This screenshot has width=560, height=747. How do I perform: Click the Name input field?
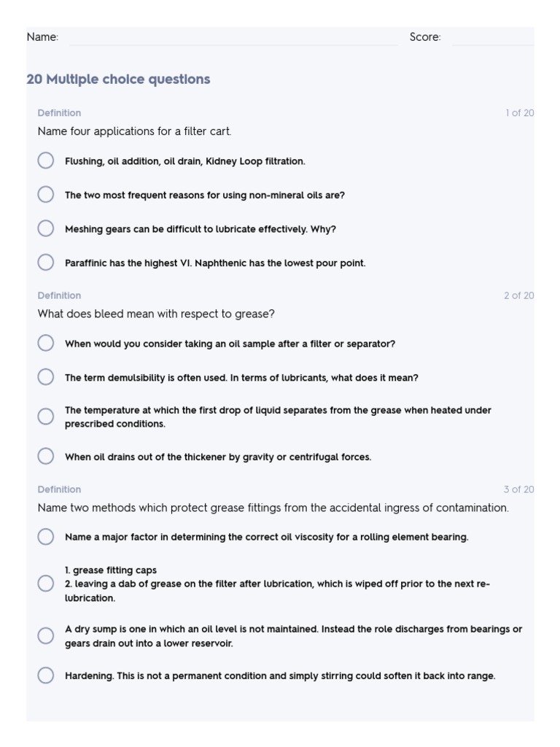click(233, 36)
